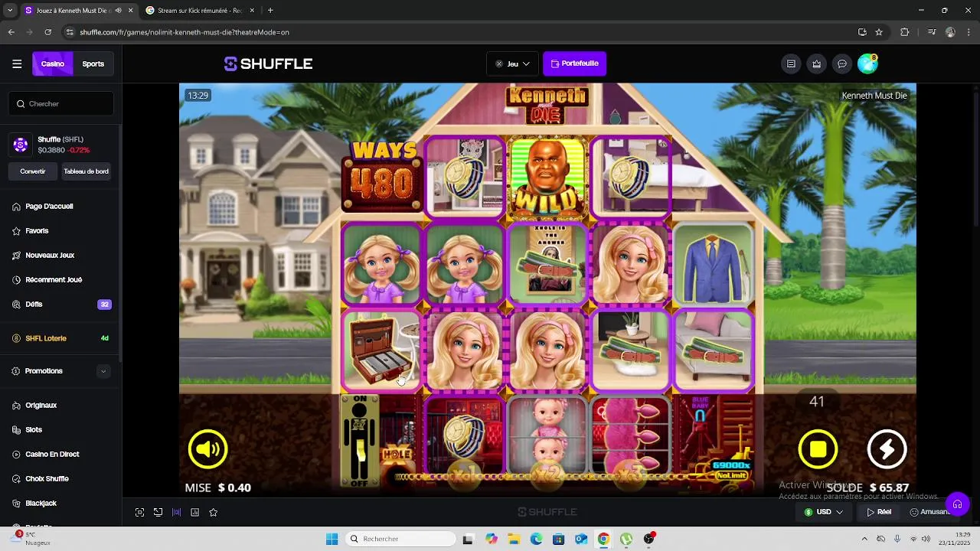
Task: Open the Jeu dropdown
Action: (x=512, y=64)
